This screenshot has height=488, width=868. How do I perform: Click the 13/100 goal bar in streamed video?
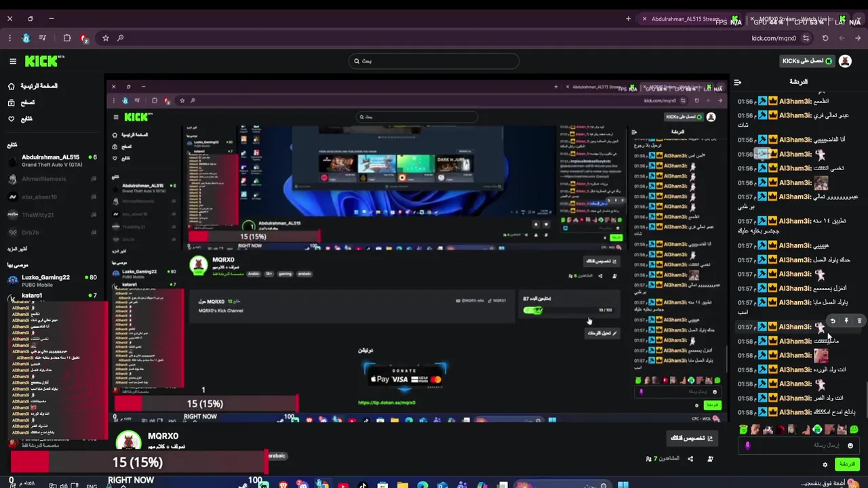(568, 310)
